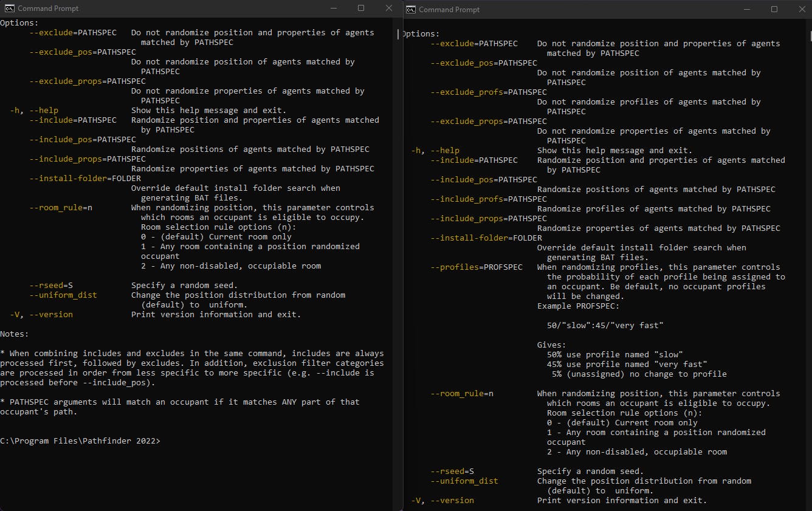Click "-V, --version" in the left window

(41, 314)
